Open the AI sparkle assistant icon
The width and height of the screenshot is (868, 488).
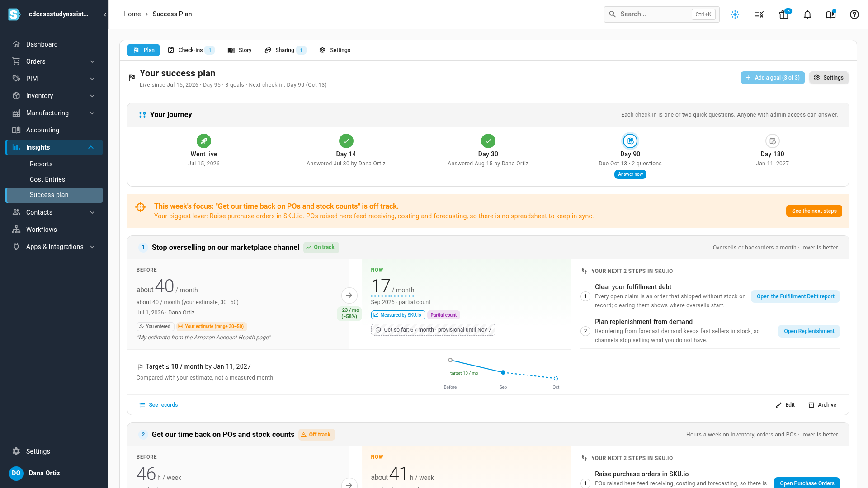(x=735, y=14)
